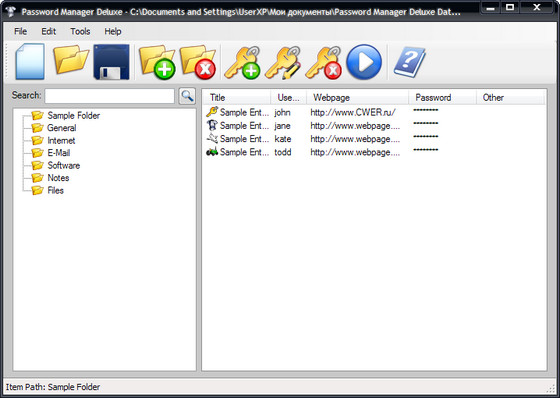Maximize the Password Manager Deluxe window
Image resolution: width=560 pixels, height=398 pixels.
click(510, 7)
